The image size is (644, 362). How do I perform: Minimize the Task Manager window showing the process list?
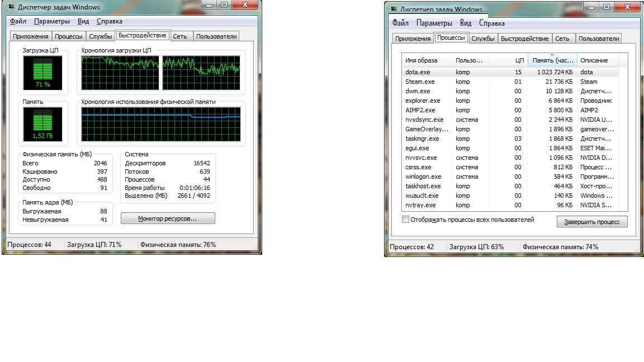(x=590, y=7)
